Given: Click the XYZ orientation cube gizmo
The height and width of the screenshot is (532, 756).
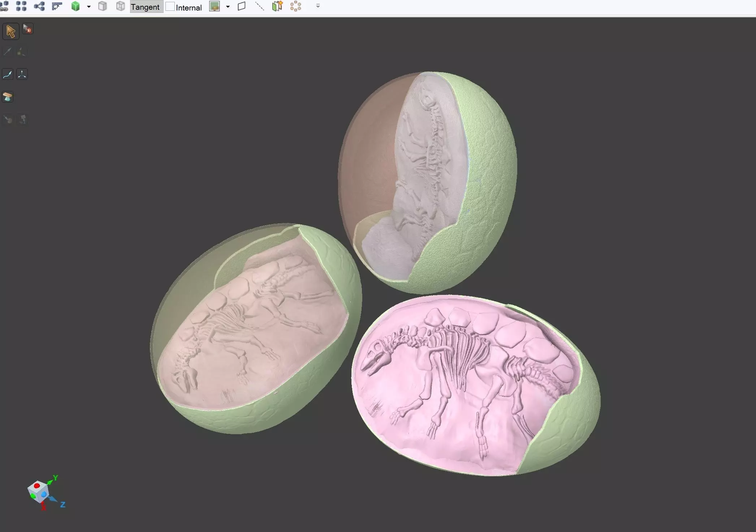Looking at the screenshot, I should pyautogui.click(x=39, y=491).
